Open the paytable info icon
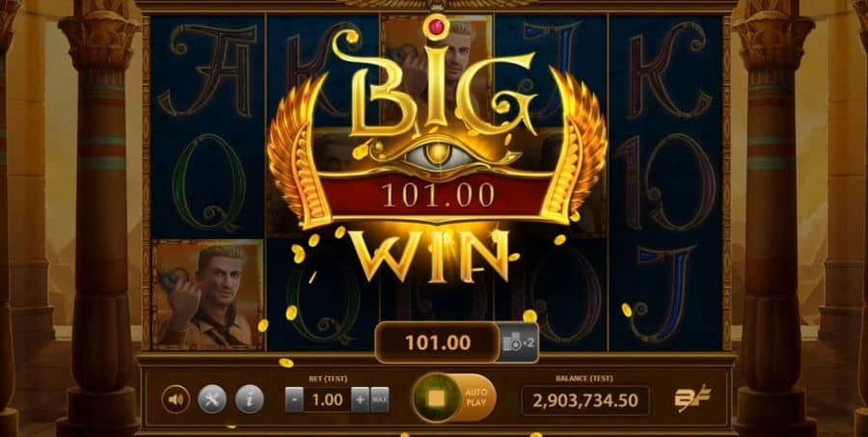Viewport: 868px width, 437px height. pyautogui.click(x=249, y=399)
